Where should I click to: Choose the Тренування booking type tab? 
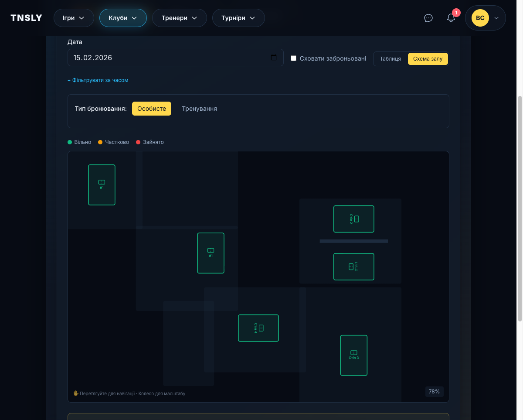(199, 109)
